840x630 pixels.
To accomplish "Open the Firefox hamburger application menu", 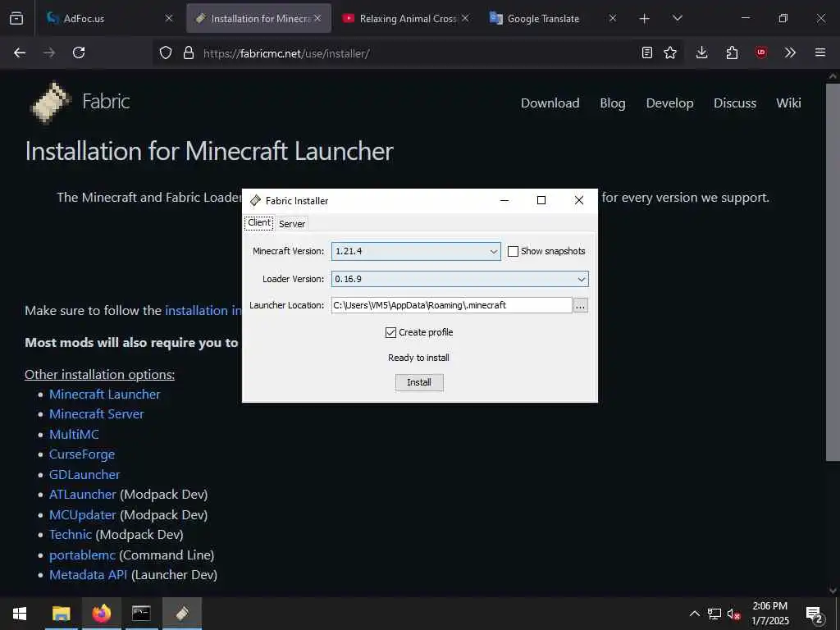I will click(x=820, y=52).
